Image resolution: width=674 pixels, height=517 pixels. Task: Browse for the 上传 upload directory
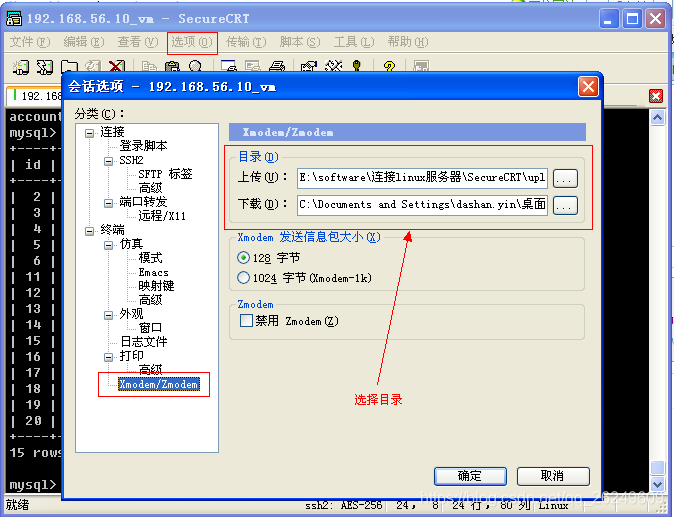click(x=565, y=178)
